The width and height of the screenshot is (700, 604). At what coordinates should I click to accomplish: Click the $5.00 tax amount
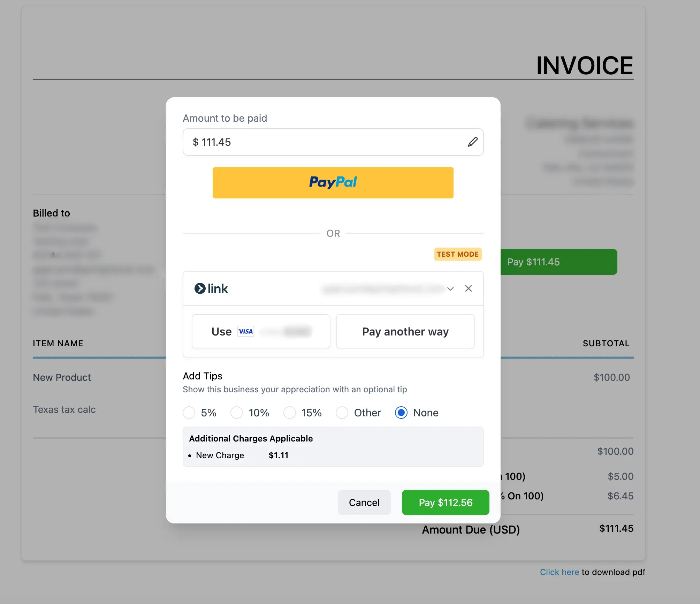(621, 476)
